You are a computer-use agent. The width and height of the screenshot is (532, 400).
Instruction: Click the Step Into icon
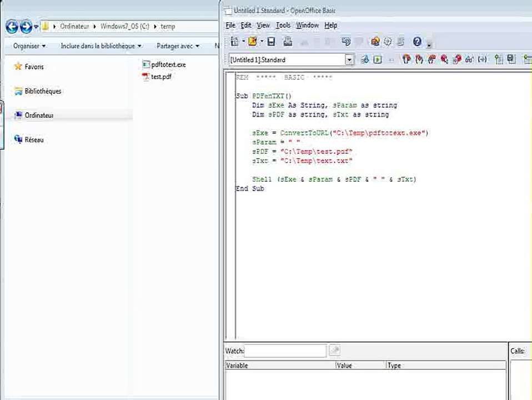click(406, 59)
